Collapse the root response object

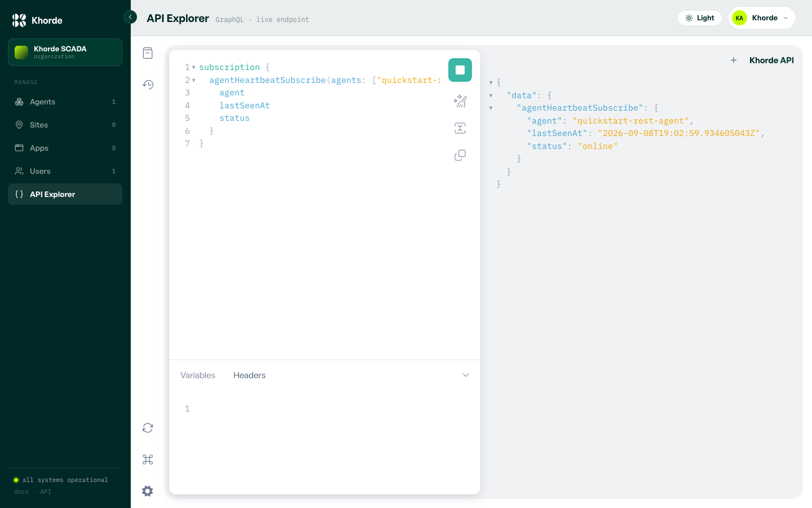(491, 82)
